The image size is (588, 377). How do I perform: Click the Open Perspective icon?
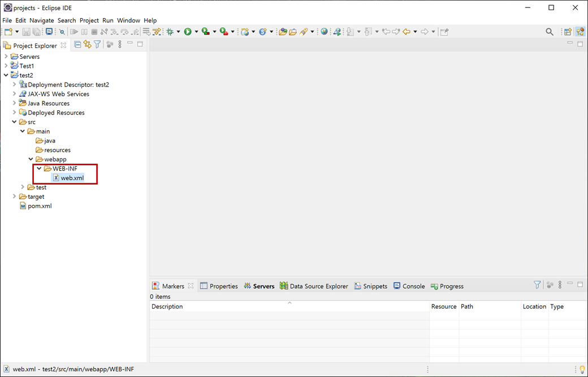(x=568, y=32)
